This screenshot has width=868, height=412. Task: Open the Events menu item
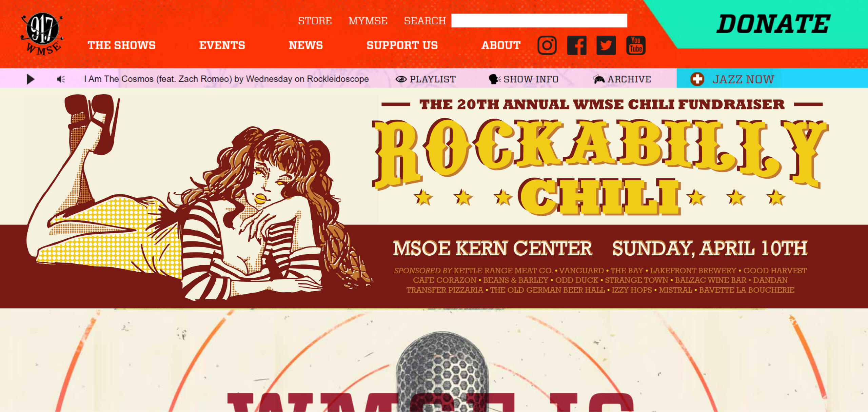click(x=222, y=45)
